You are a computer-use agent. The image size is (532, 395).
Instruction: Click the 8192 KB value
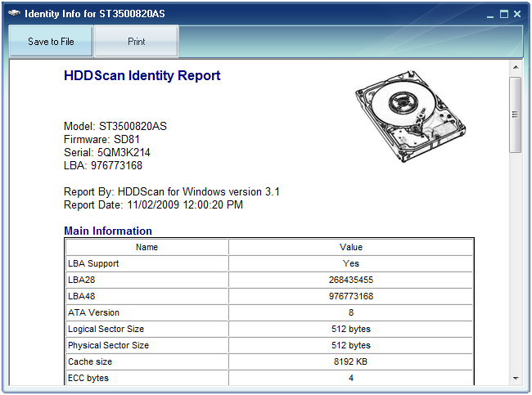click(x=351, y=361)
